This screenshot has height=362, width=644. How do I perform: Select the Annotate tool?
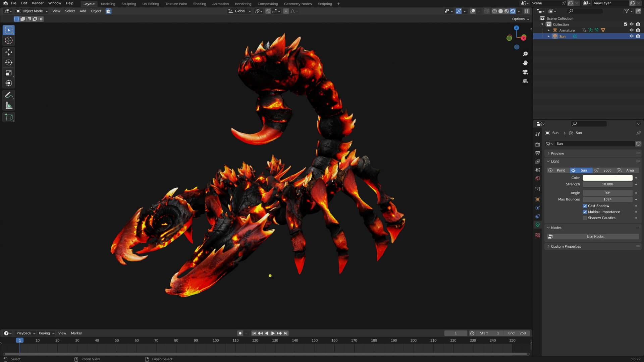pos(9,95)
